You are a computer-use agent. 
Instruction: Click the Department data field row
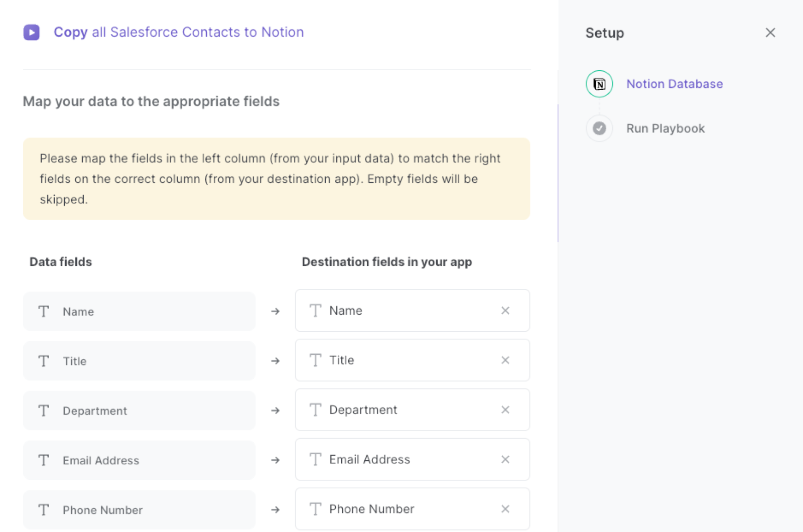pyautogui.click(x=139, y=410)
